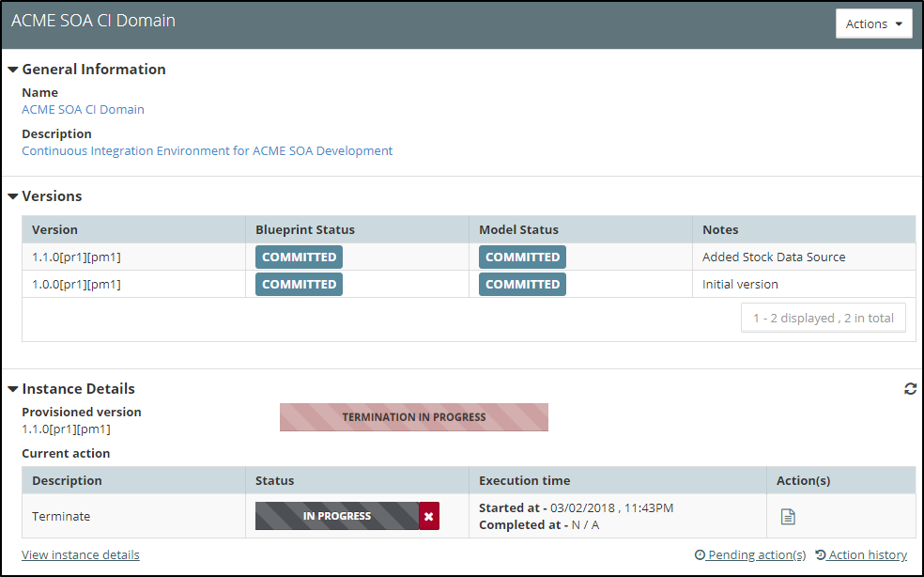Screen dimensions: 924x577
Task: Click the In Progress status bar for Terminate
Action: pyautogui.click(x=336, y=516)
